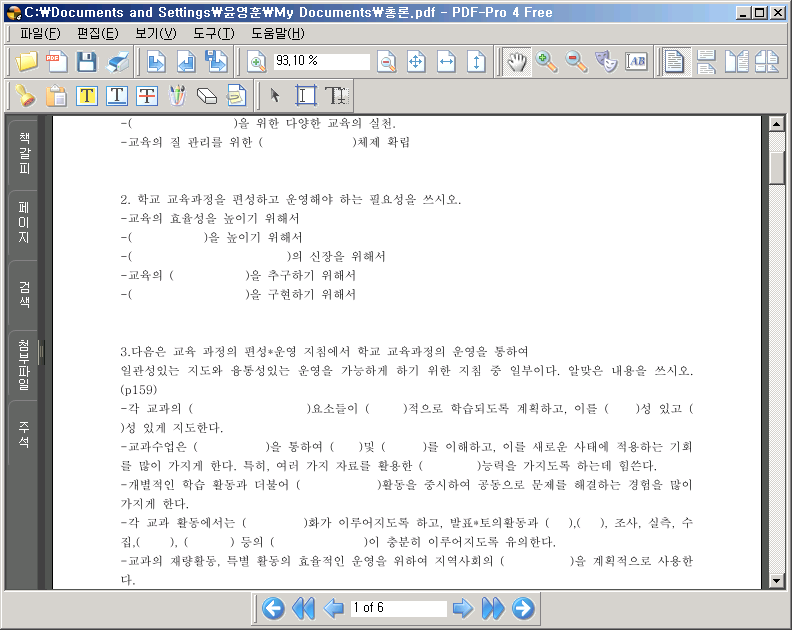Click the Save floppy disk icon
Image resolution: width=792 pixels, height=630 pixels.
87,62
